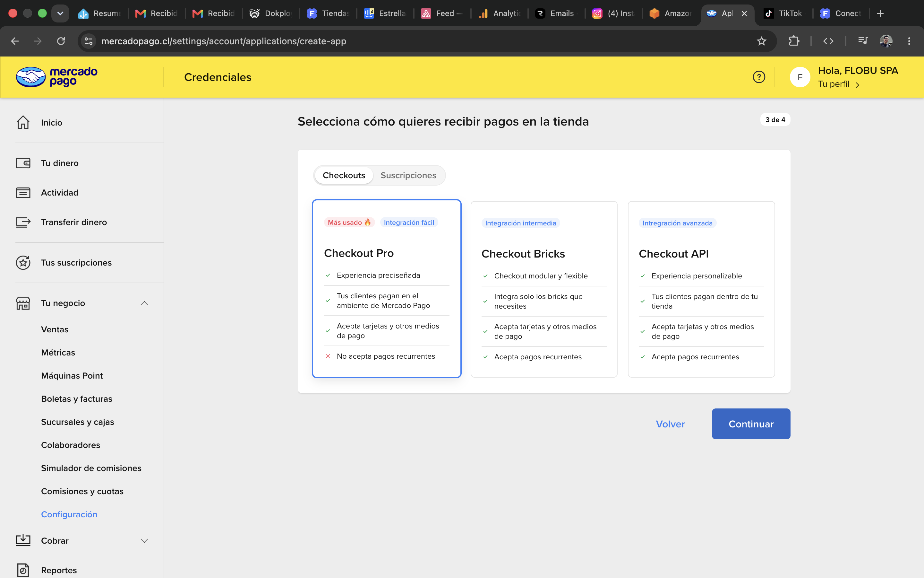This screenshot has height=578, width=924.
Task: Go forward with the browser arrow
Action: point(38,41)
